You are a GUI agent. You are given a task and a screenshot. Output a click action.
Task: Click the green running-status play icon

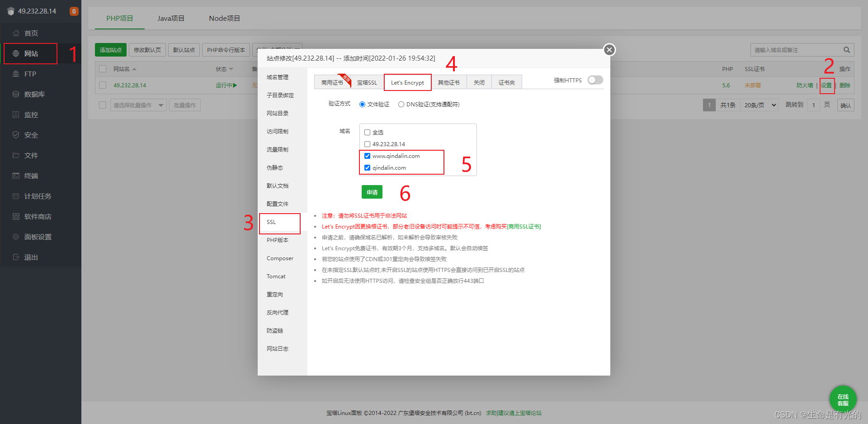235,85
